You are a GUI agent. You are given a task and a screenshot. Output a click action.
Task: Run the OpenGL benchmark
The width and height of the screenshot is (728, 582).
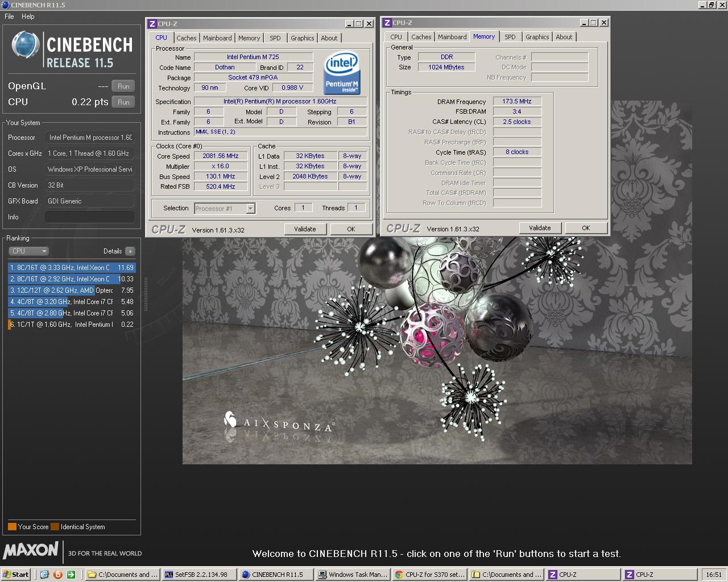click(123, 86)
